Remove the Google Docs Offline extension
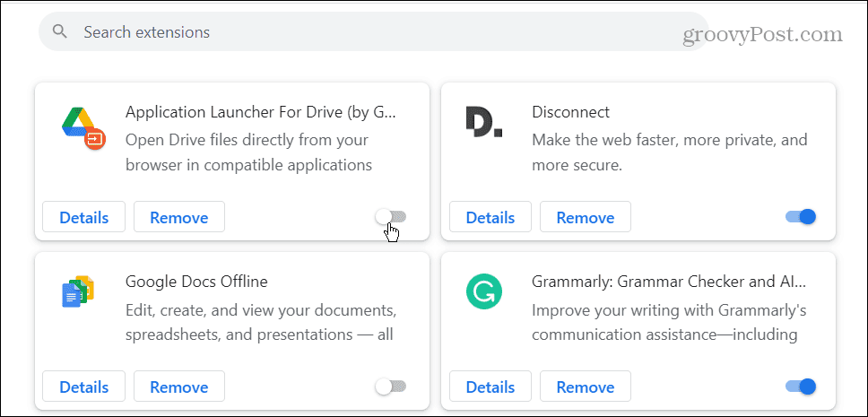This screenshot has height=417, width=868. pyautogui.click(x=179, y=387)
